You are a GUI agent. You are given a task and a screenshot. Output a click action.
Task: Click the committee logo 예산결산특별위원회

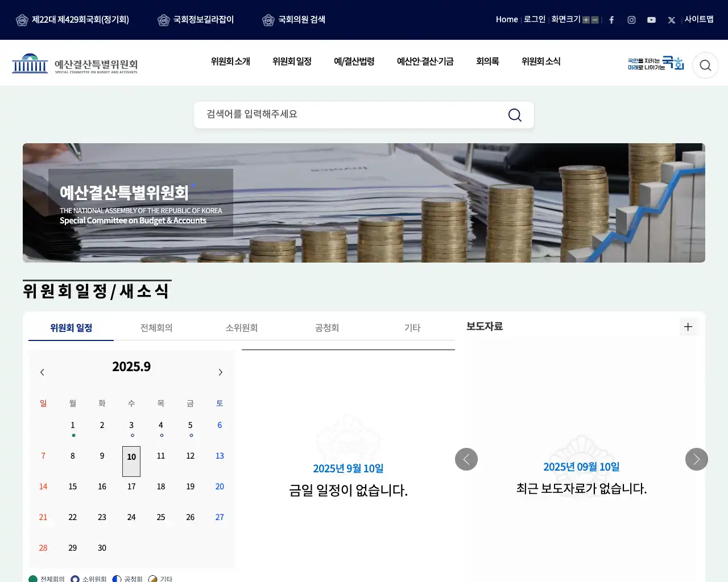[75, 64]
